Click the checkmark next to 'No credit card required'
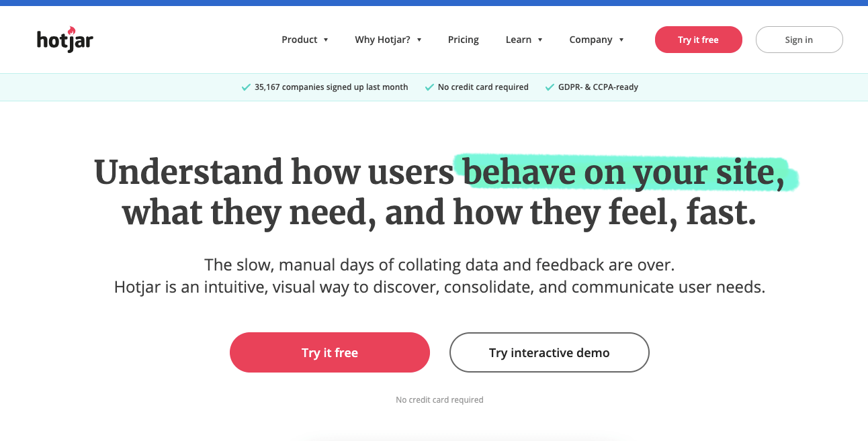This screenshot has width=868, height=441. [429, 87]
